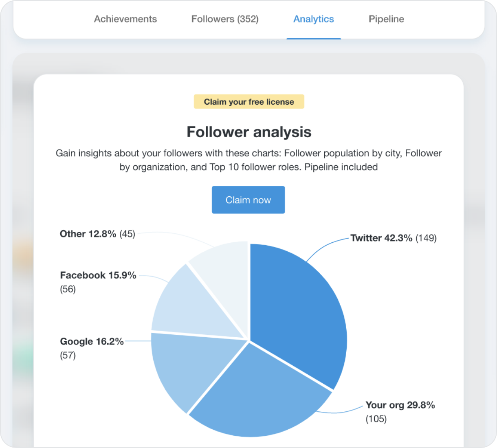Image resolution: width=497 pixels, height=448 pixels.
Task: Click the Twitter 42.3% label
Action: coord(381,238)
